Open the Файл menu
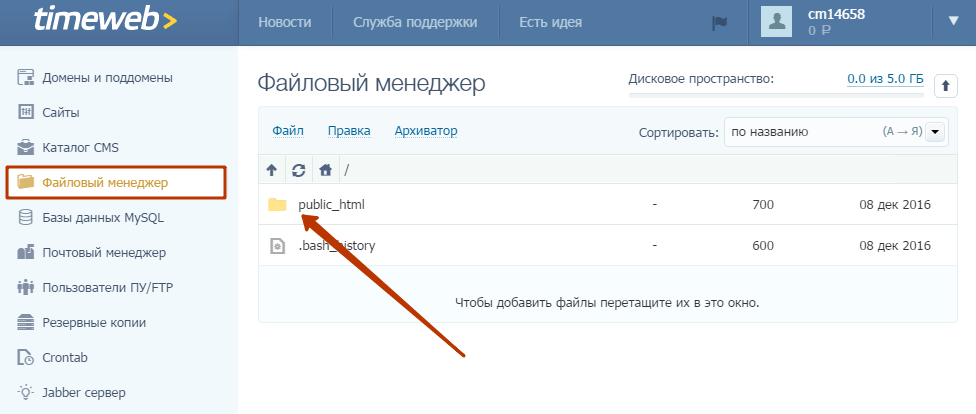Screen dimensions: 976x414 288,131
